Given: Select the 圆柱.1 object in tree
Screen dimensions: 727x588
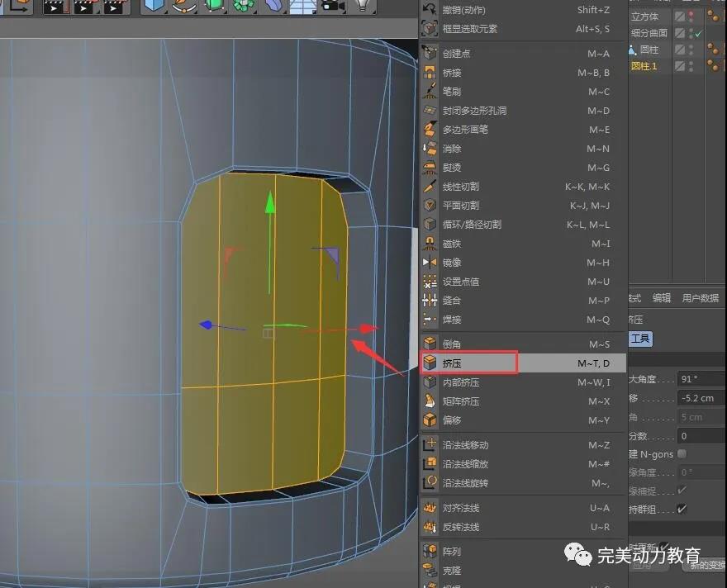Looking at the screenshot, I should pos(644,66).
